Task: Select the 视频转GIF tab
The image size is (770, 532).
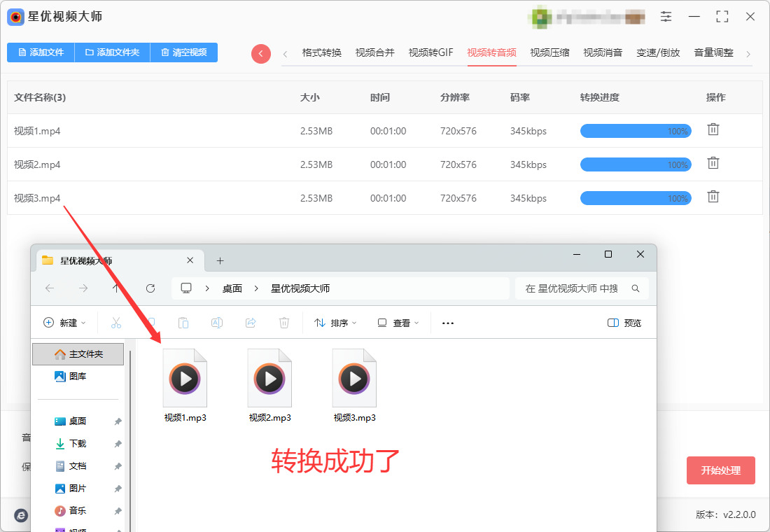Action: 430,52
